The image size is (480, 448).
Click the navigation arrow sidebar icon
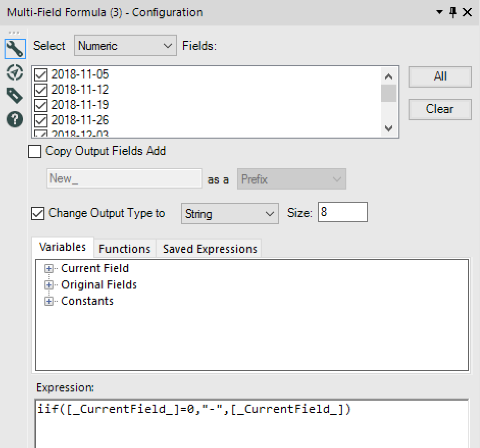click(x=15, y=73)
